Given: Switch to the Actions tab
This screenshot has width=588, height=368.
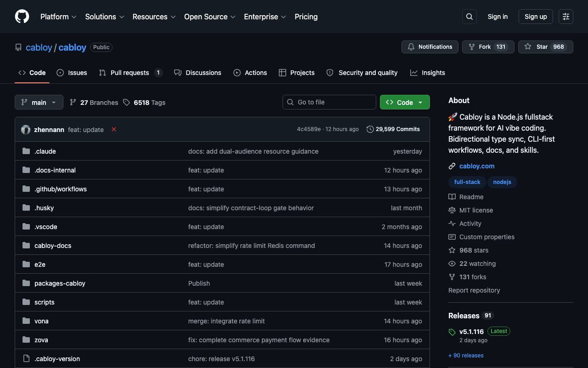Looking at the screenshot, I should 250,73.
